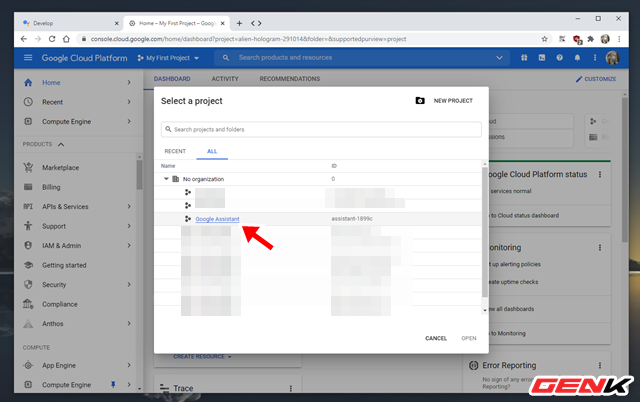640x402 pixels.
Task: Open the CREATE RESOURCE dropdown
Action: (202, 356)
